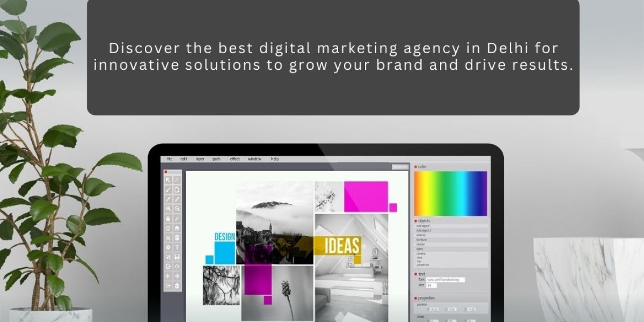Image resolution: width=644 pixels, height=322 pixels.
Task: Pick the paintbrush tool in toolbox
Action: pyautogui.click(x=168, y=189)
